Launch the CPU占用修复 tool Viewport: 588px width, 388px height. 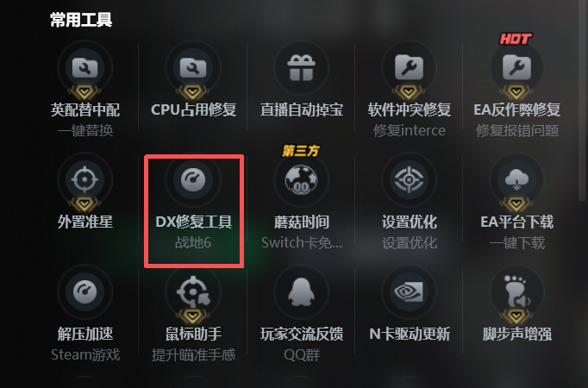[193, 68]
